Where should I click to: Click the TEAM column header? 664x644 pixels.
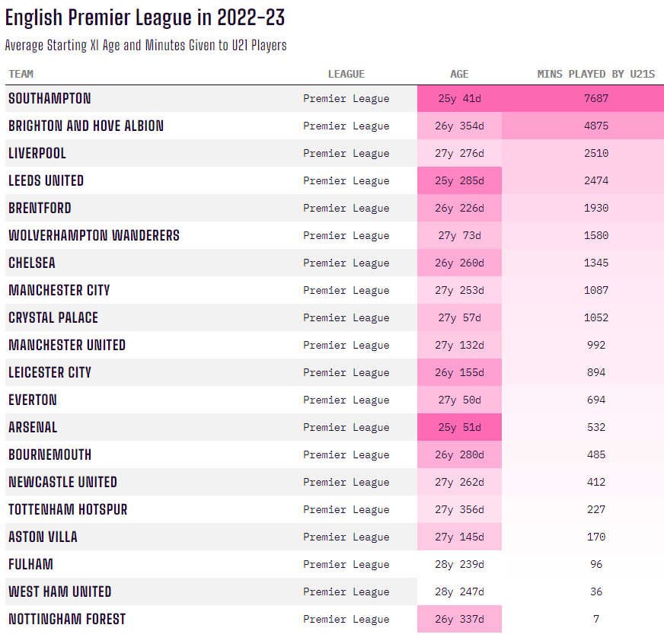point(21,74)
